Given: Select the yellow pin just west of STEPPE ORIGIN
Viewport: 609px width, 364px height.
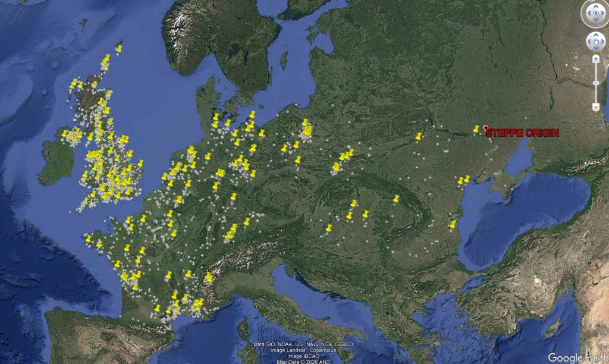Looking at the screenshot, I should point(476,129).
